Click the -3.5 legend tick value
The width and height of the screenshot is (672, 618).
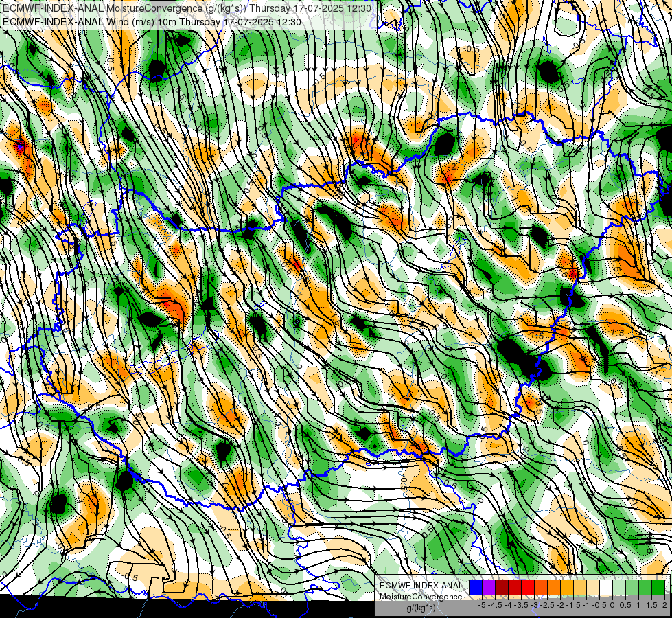point(521,605)
